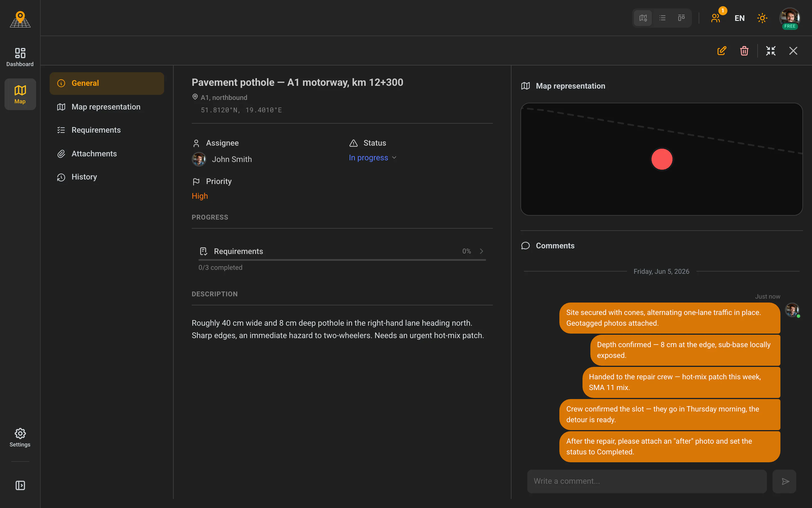Open the History tab
The image size is (812, 508).
[x=107, y=177]
